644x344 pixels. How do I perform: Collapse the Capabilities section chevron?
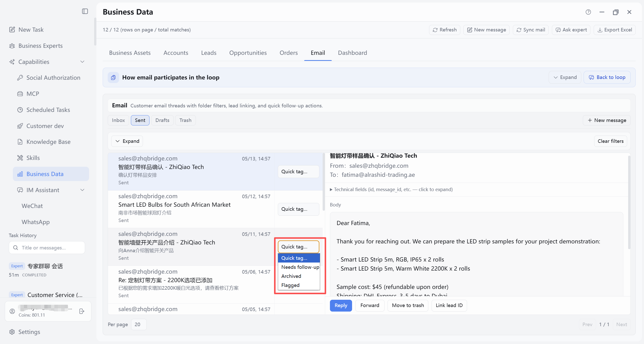pos(82,62)
